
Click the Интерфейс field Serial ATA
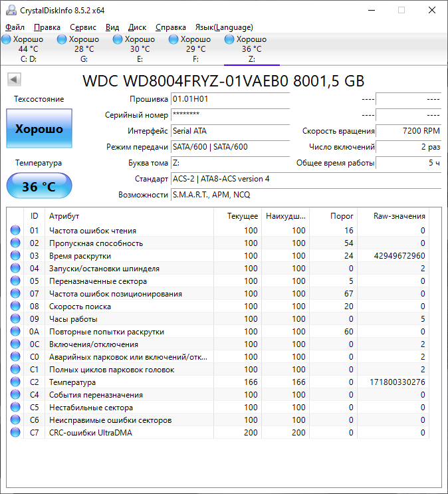pos(230,131)
